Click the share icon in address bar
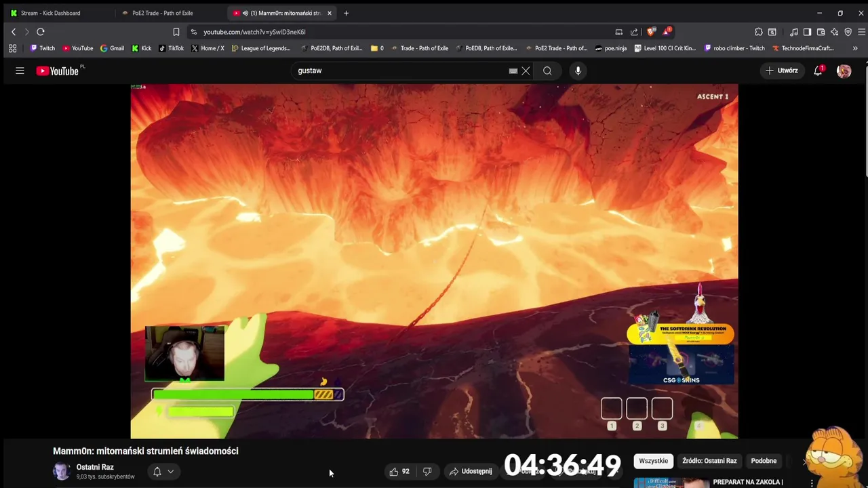868x488 pixels. tap(634, 32)
